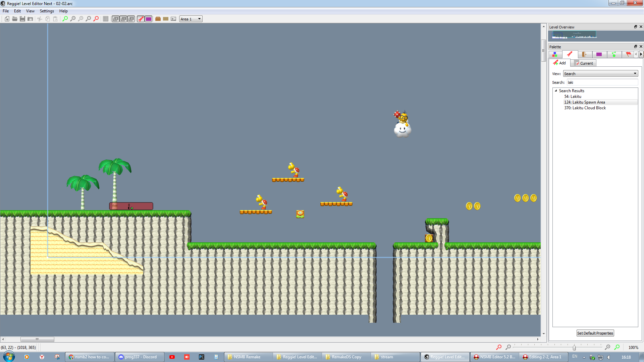The width and height of the screenshot is (644, 362).
Task: Open the Paths palette tab with green nodes
Action: click(x=614, y=54)
